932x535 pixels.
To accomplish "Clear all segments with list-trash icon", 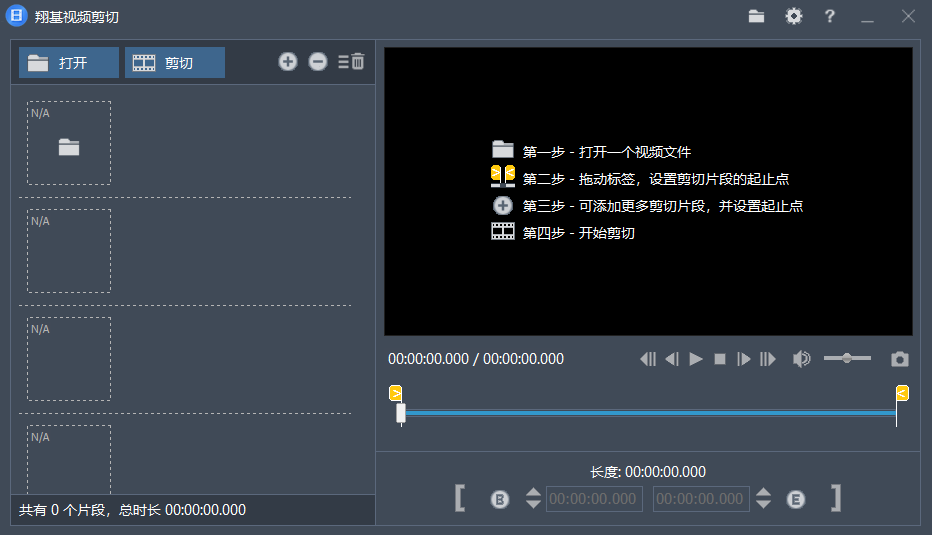I will 351,62.
